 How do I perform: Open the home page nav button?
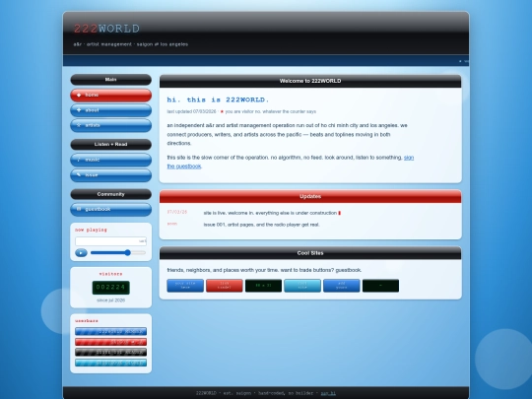tap(111, 96)
